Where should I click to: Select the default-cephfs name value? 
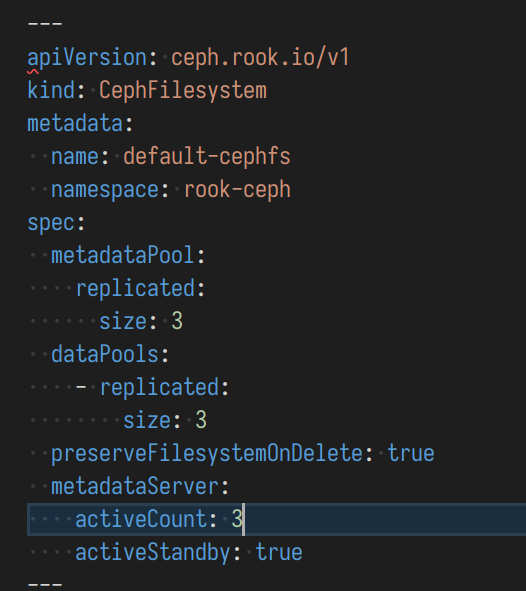click(x=207, y=156)
